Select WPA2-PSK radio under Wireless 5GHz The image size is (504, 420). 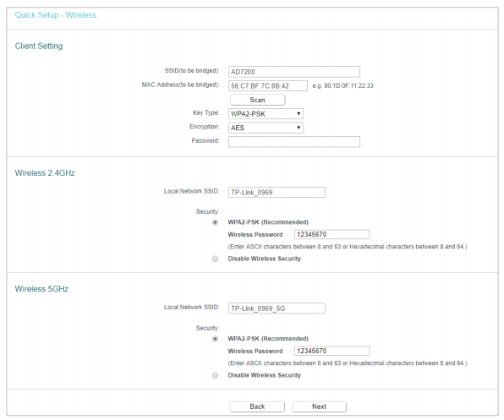click(x=215, y=339)
